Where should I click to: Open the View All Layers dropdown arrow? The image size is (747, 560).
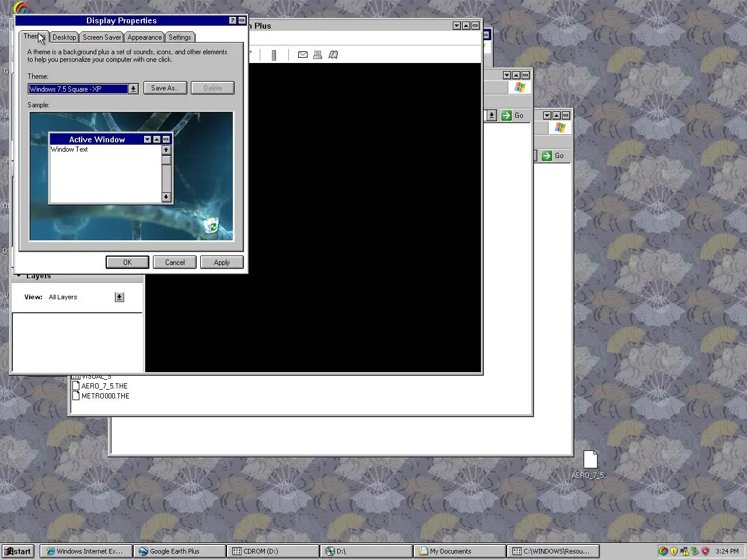point(119,297)
